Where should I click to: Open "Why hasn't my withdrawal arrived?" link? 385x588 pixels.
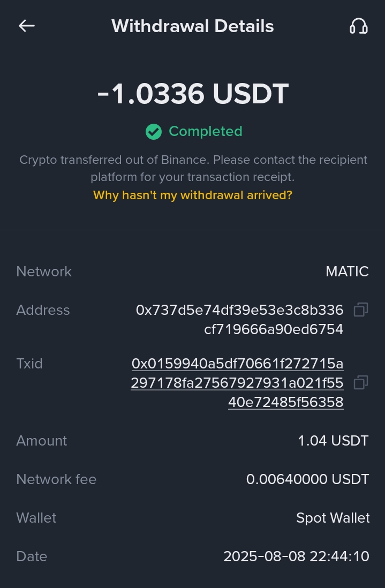pyautogui.click(x=193, y=195)
